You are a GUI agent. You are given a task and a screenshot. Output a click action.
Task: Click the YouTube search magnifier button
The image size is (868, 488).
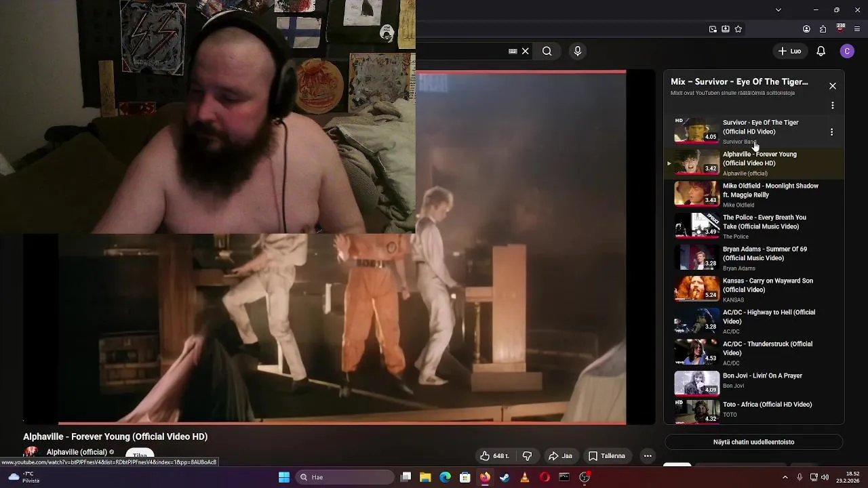(547, 51)
